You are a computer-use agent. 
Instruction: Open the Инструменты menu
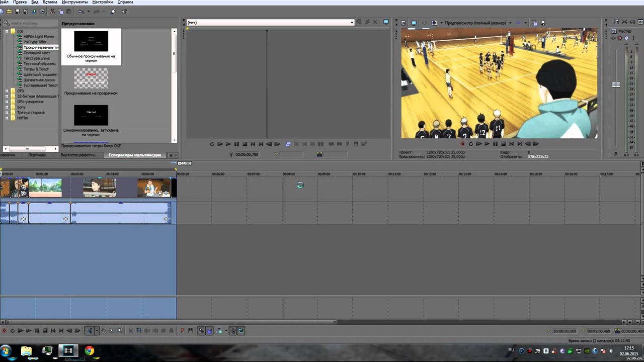pos(75,2)
